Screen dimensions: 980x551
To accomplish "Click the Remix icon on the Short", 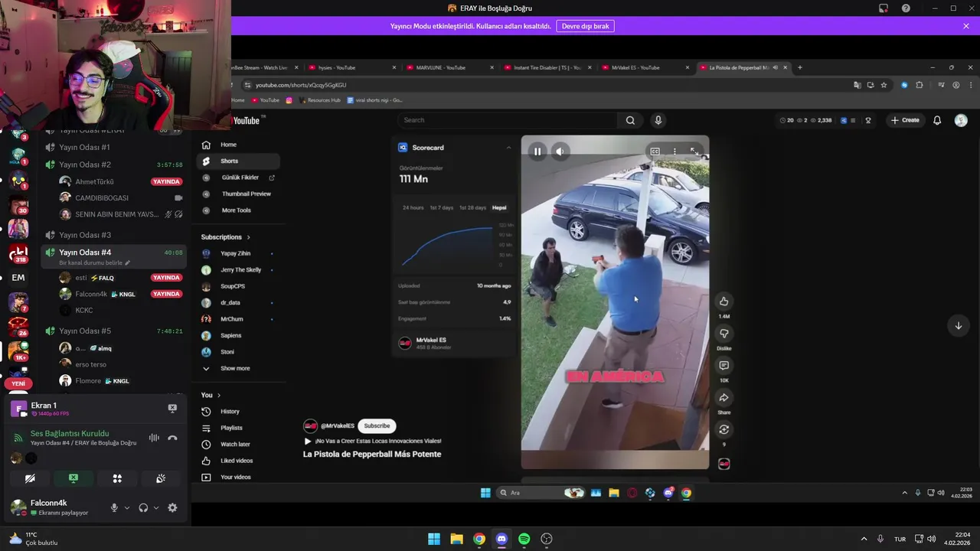I will click(x=724, y=429).
